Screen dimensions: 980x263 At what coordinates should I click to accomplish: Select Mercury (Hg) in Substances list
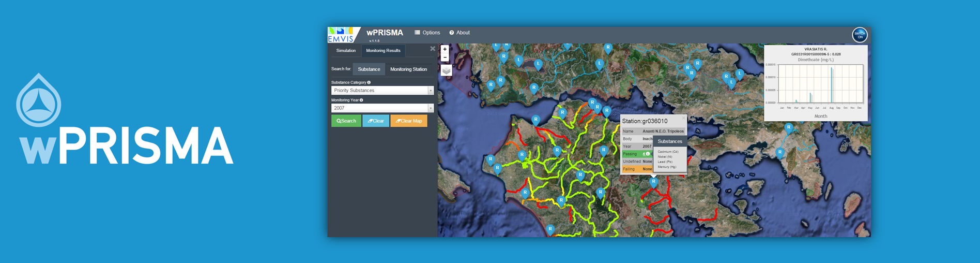[667, 167]
